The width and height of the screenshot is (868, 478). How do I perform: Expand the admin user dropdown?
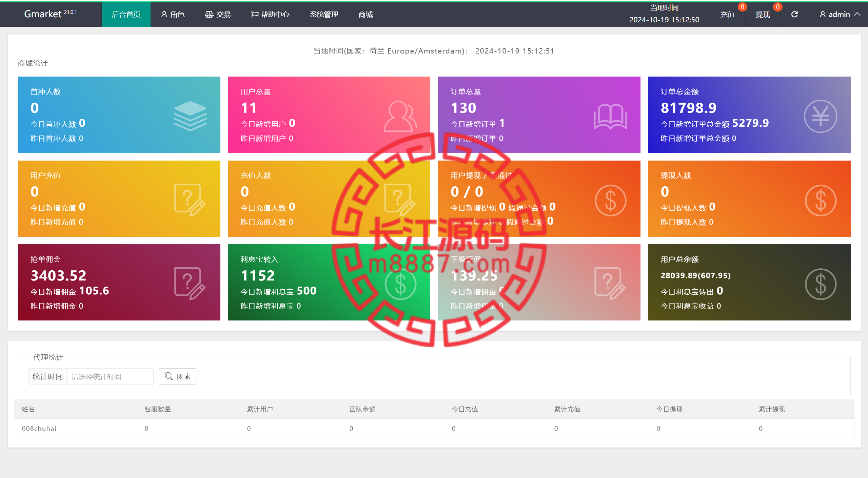coord(839,14)
